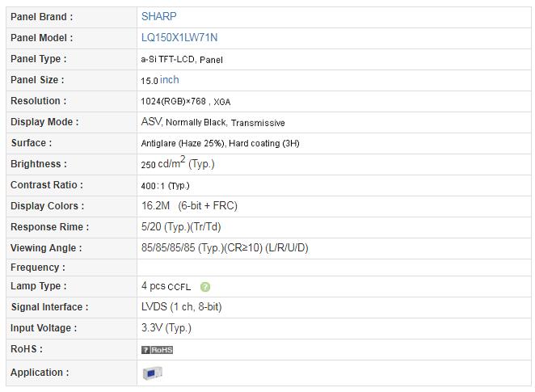The image size is (535, 392).
Task: Select the Frequency label
Action: [x=38, y=268]
